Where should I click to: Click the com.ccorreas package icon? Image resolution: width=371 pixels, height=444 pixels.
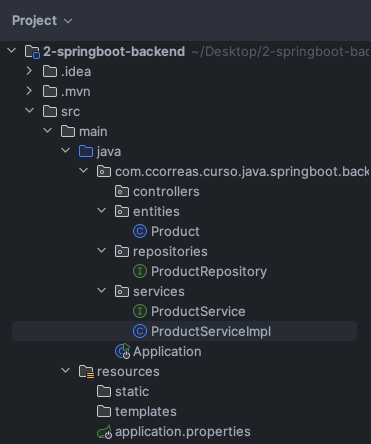pyautogui.click(x=104, y=171)
